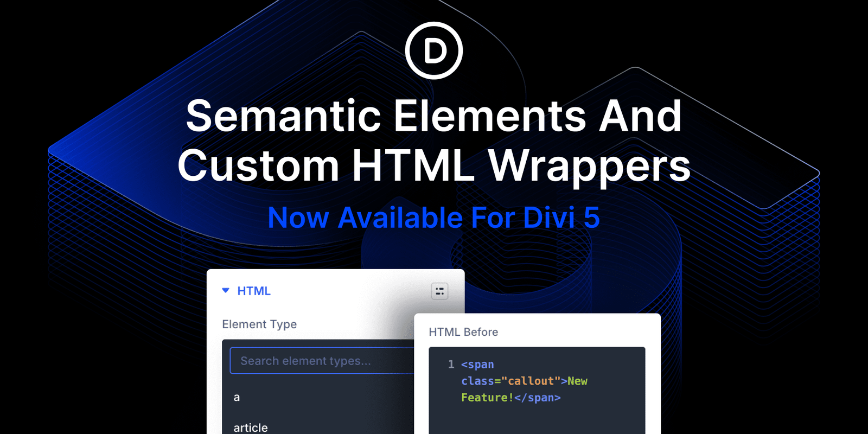The width and height of the screenshot is (868, 434).
Task: Click the closing </span> tag in code
Action: coord(537,398)
